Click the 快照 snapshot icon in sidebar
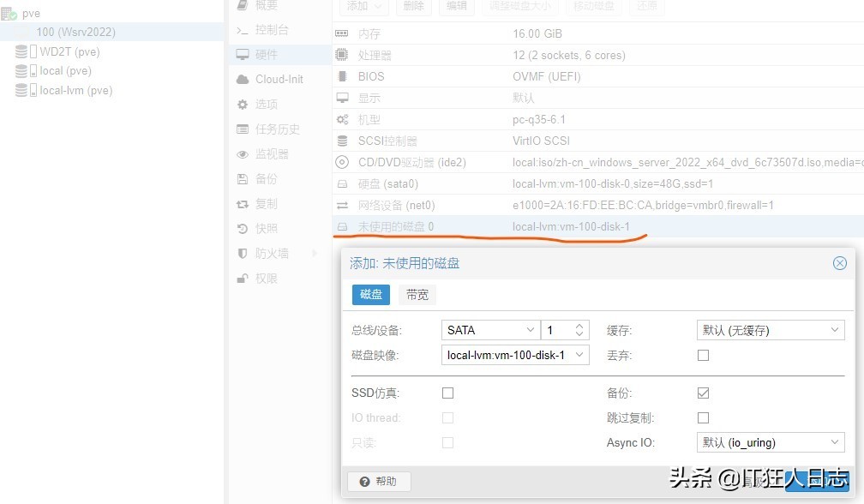Viewport: 864px width, 504px height. 241,228
